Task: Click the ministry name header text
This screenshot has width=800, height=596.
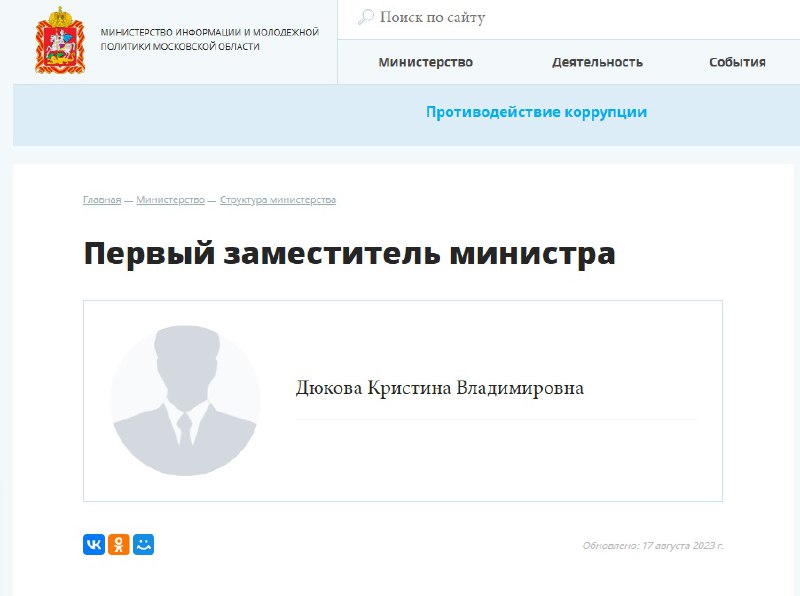Action: coord(209,39)
